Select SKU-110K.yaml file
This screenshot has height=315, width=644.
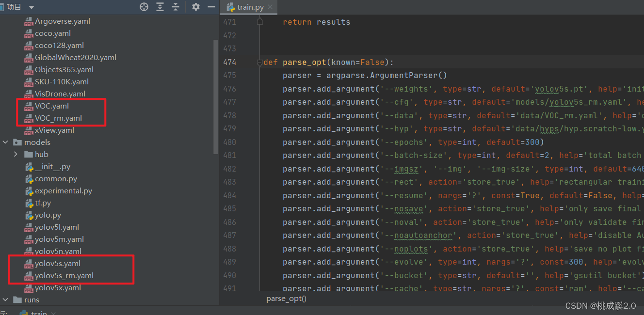(x=62, y=82)
